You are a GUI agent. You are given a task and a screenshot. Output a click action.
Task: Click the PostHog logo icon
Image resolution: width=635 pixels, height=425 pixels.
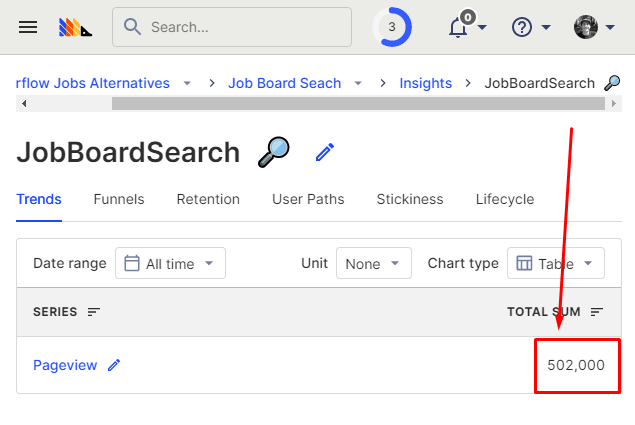click(75, 27)
